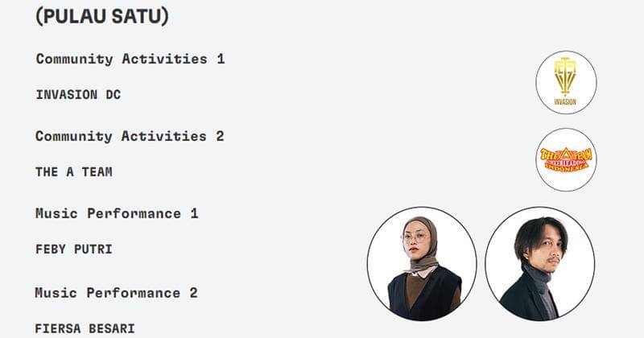Select the Community Activities 2 label

pyautogui.click(x=130, y=136)
